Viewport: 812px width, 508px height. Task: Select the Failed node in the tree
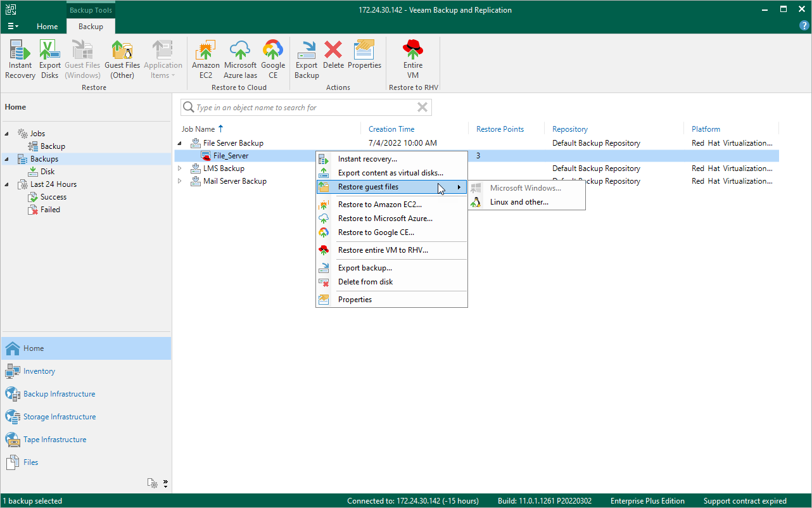point(50,210)
